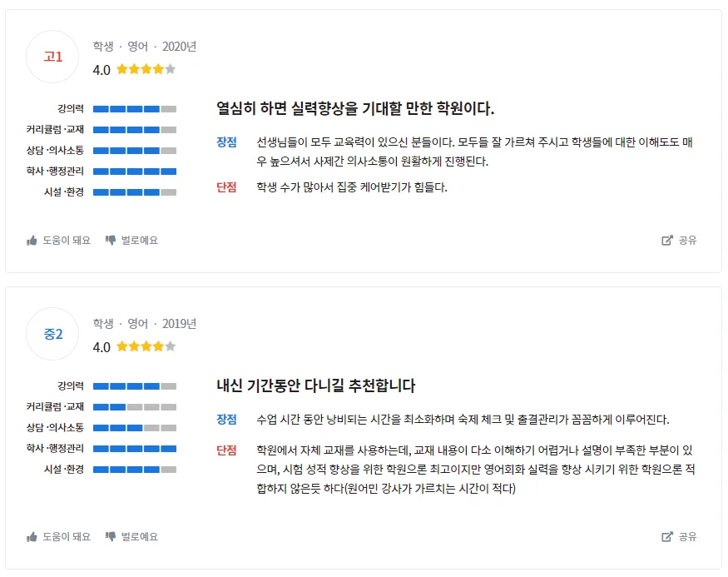Click share icon on the 고1 review
The width and height of the screenshot is (728, 577).
click(666, 241)
